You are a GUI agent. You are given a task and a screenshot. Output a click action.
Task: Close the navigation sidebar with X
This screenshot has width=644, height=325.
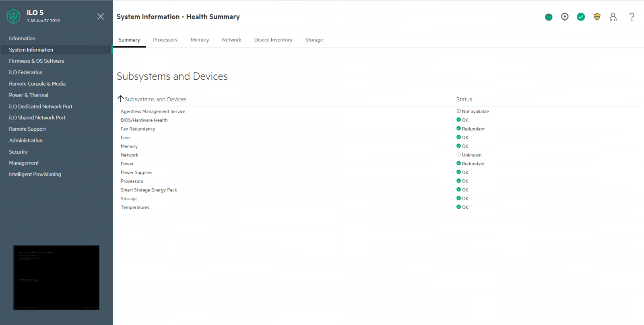(x=101, y=16)
